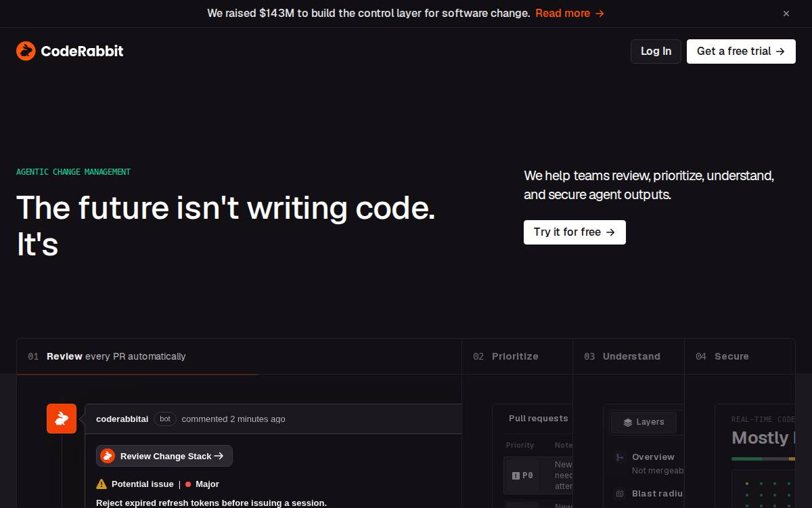Switch to the '03 Understand' tab
The width and height of the screenshot is (812, 508).
click(629, 356)
